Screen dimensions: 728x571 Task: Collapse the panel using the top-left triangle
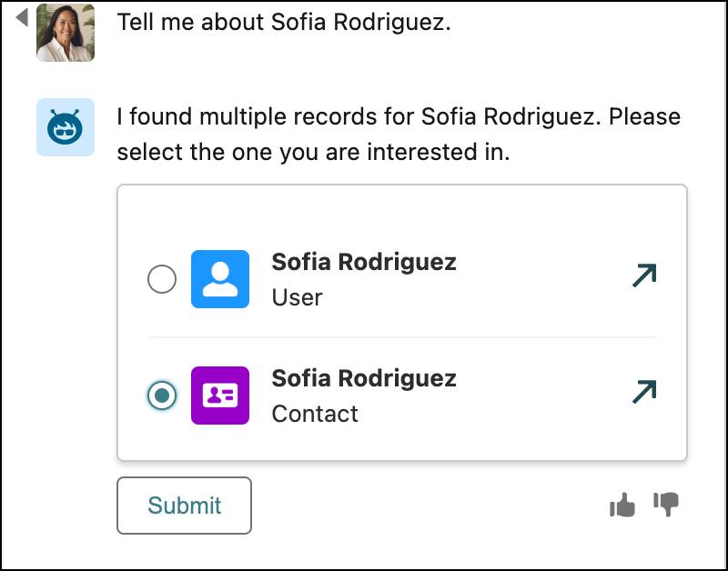[22, 16]
